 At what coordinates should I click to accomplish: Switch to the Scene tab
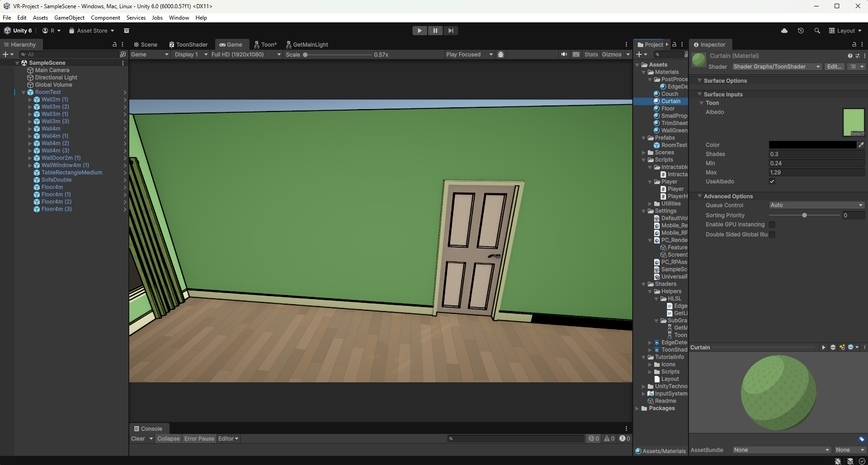pos(145,44)
